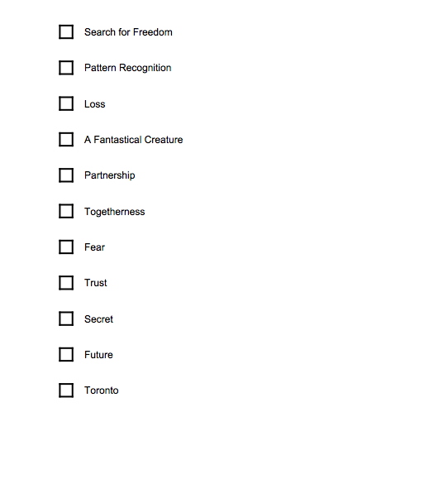Enable the A Fantastical Creature checkbox
Image resolution: width=448 pixels, height=503 pixels.
66,140
